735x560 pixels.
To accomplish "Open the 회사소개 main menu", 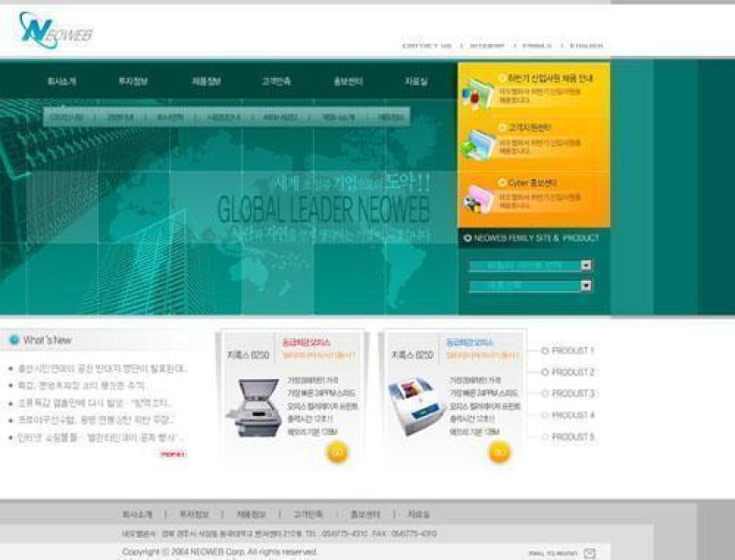I will coord(62,82).
